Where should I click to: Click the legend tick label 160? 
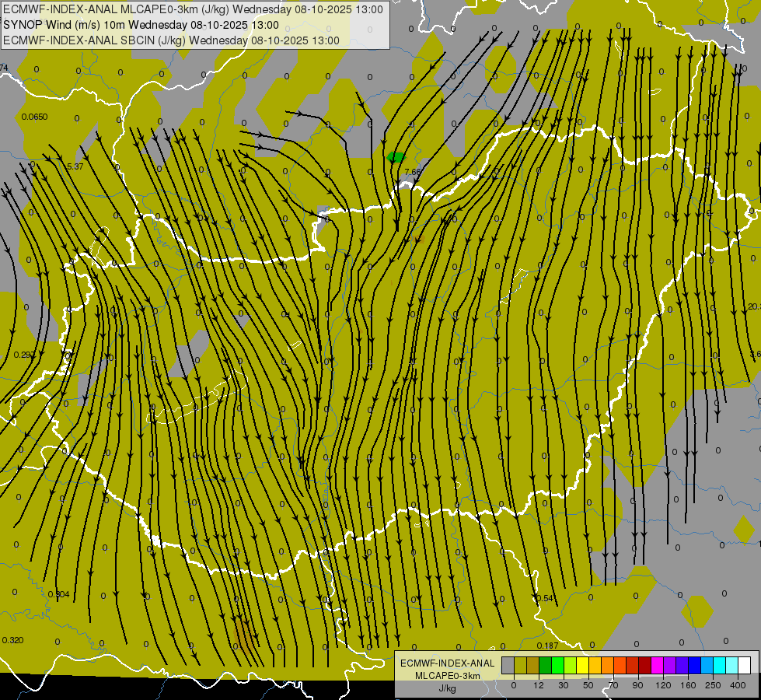[x=688, y=685]
